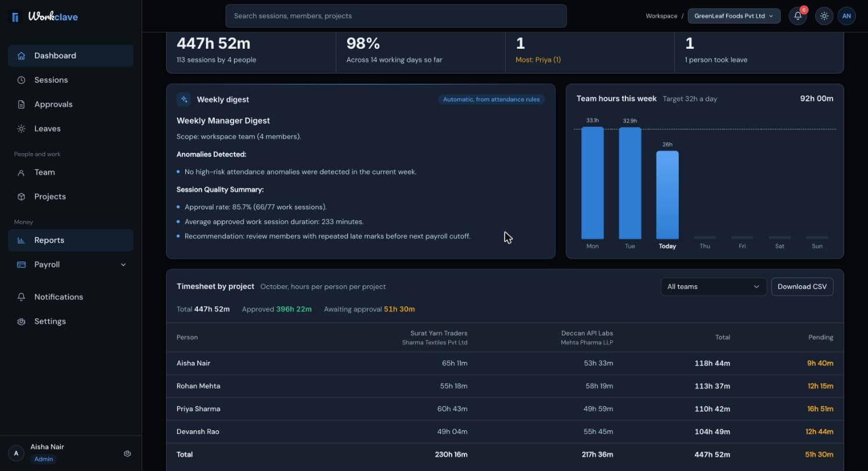Click the Admin role badge
868x471 pixels.
44,459
